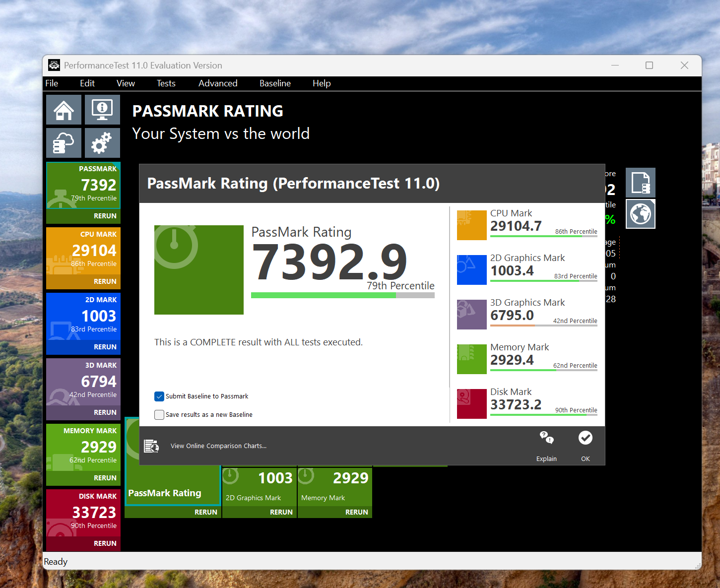Rerun the 2D Mark test in sidebar
This screenshot has width=720, height=588.
[105, 347]
